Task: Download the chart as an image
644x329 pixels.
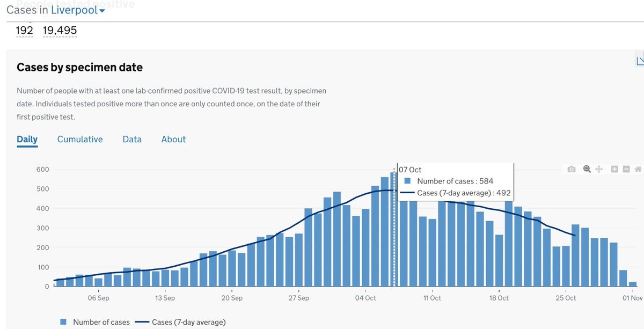Action: [x=571, y=169]
